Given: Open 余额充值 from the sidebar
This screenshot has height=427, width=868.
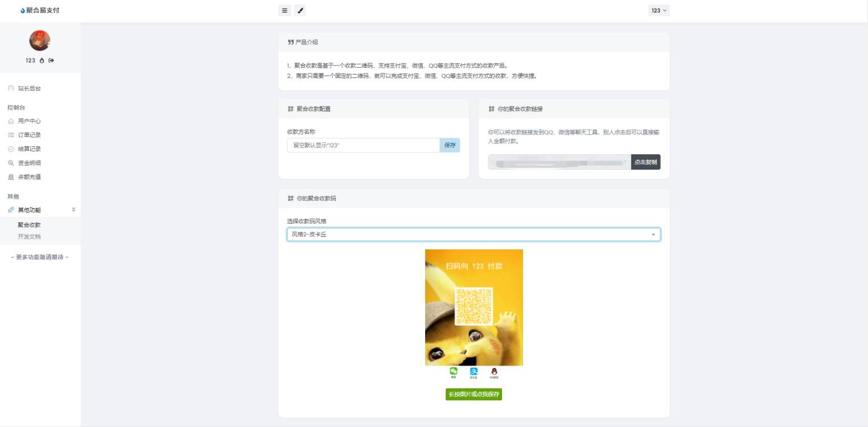Looking at the screenshot, I should tap(29, 177).
